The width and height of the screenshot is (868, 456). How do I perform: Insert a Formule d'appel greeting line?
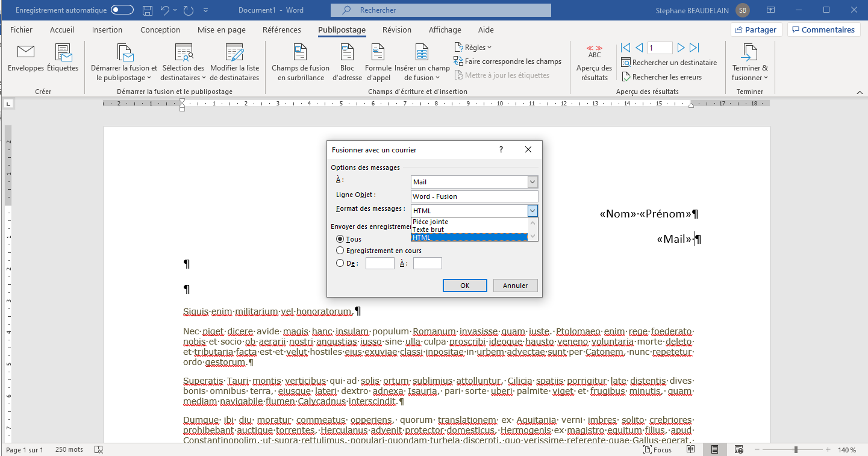point(378,62)
